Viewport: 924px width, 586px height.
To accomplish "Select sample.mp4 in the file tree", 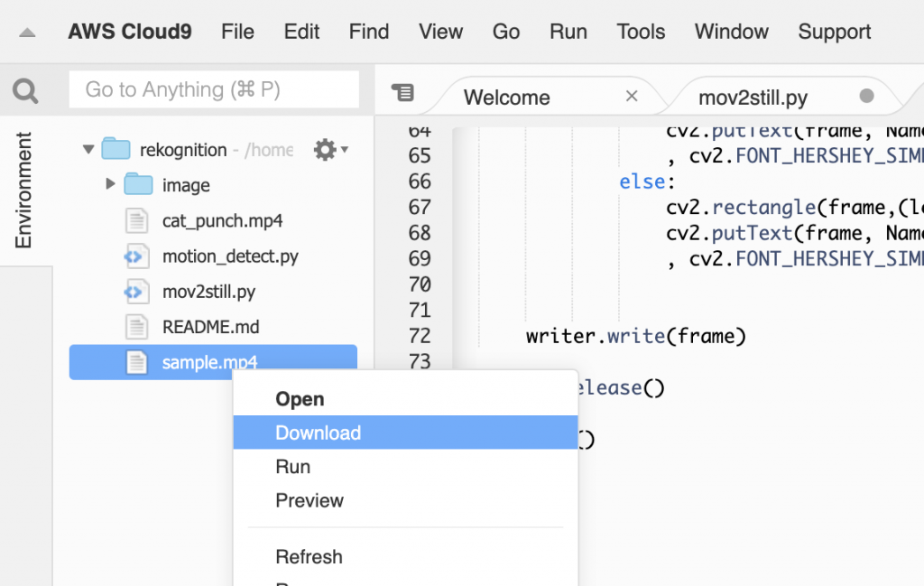I will (x=213, y=362).
